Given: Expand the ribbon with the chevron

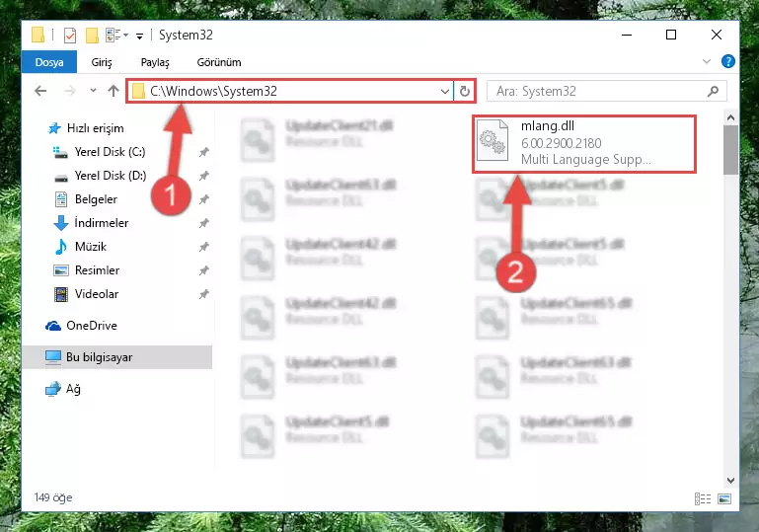Looking at the screenshot, I should (x=707, y=61).
